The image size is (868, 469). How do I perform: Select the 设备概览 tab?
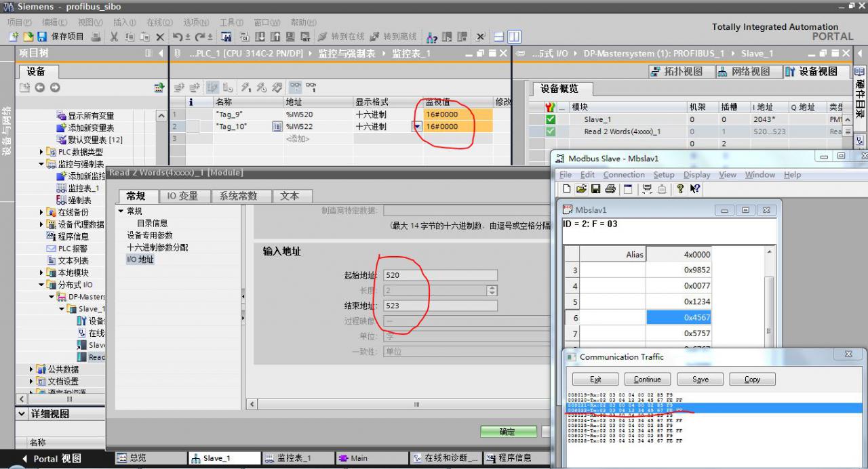pos(559,89)
